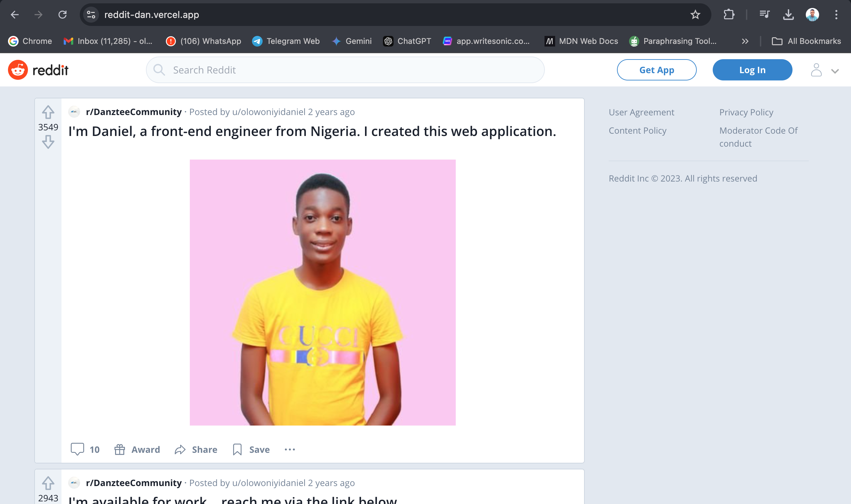The height and width of the screenshot is (504, 851).
Task: Open comments on the first post
Action: pos(85,449)
